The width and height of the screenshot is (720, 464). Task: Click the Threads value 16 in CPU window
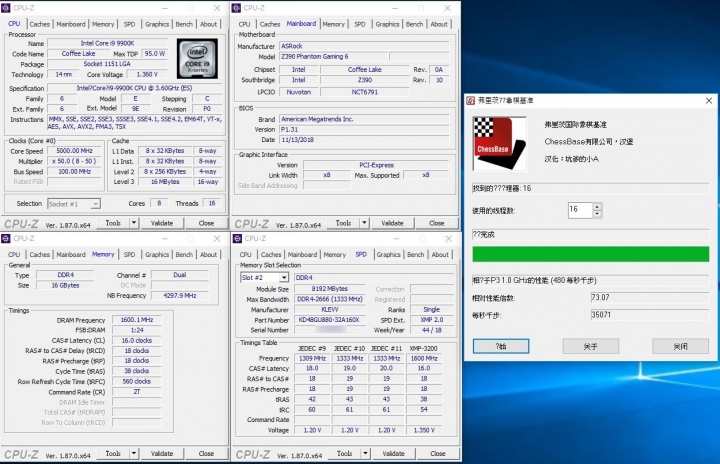pyautogui.click(x=212, y=203)
